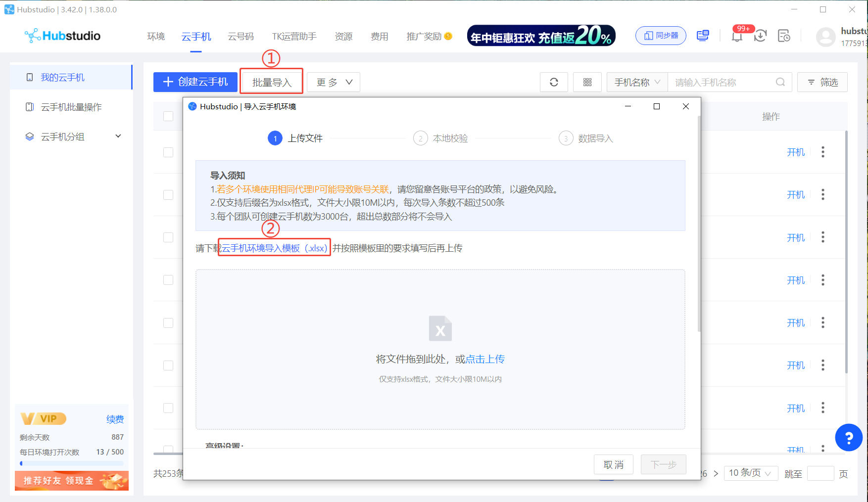
Task: Open more options for second row
Action: coord(823,194)
